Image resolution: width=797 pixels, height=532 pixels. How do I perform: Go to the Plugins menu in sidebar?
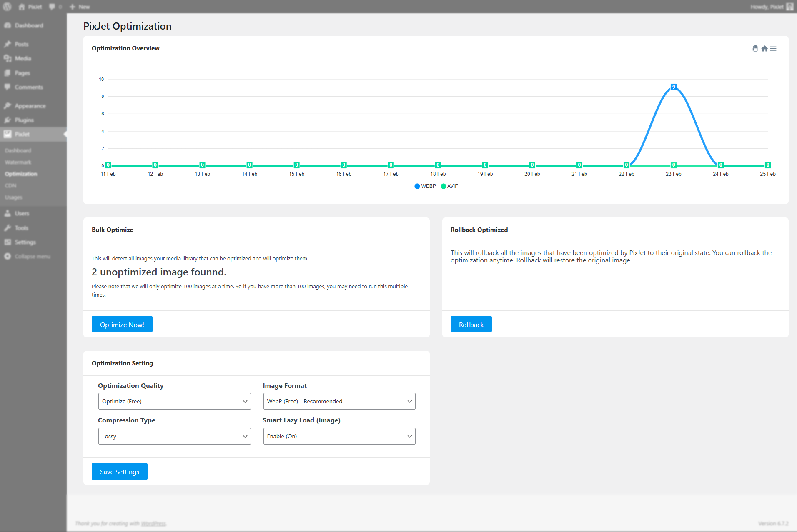tap(24, 120)
